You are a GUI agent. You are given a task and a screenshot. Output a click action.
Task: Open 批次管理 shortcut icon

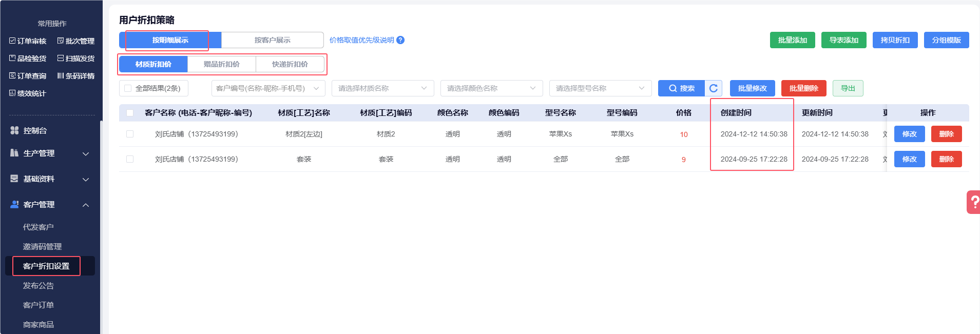click(x=61, y=41)
